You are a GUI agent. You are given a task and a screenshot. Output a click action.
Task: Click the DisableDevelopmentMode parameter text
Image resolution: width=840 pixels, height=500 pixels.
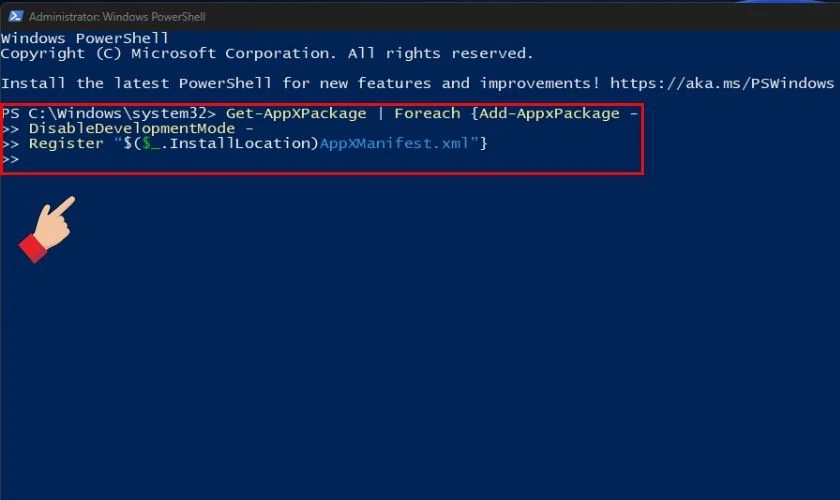(132, 129)
